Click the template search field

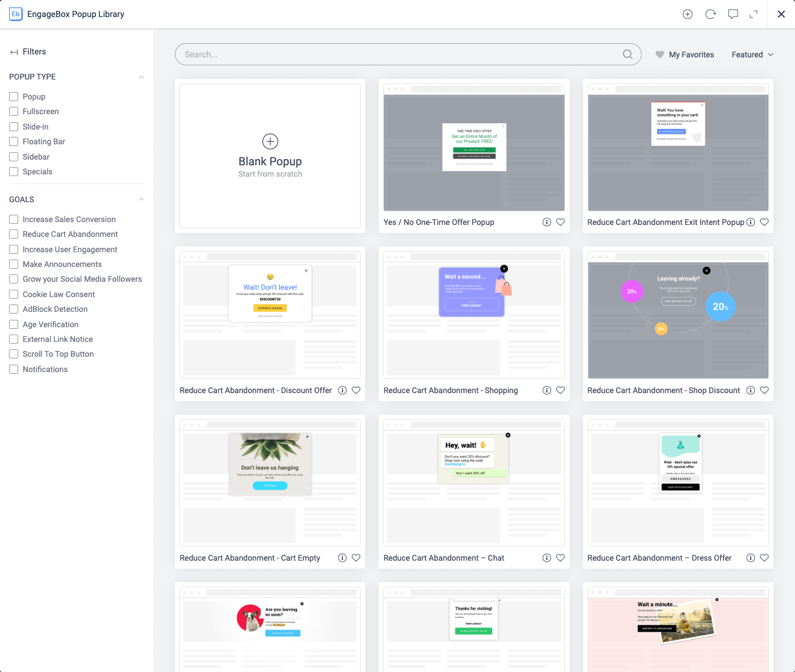point(408,55)
